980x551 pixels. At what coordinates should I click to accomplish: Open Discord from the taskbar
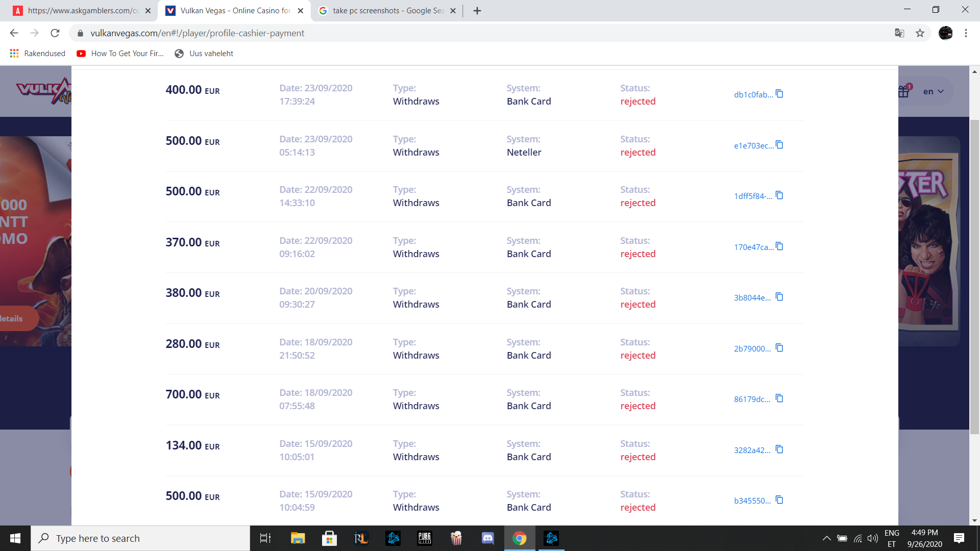pos(488,538)
